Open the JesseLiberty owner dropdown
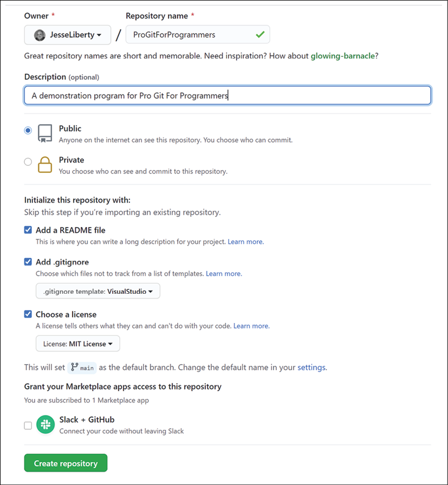This screenshot has height=485, width=448. [x=67, y=35]
